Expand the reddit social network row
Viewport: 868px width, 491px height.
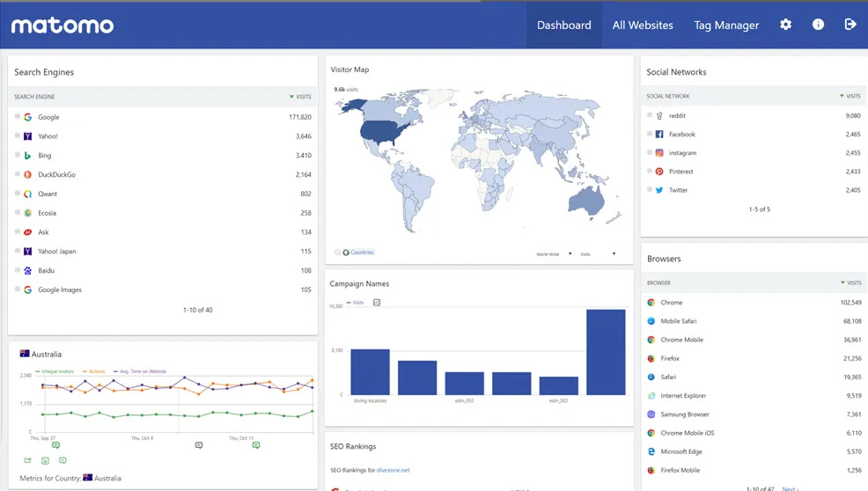tap(650, 115)
